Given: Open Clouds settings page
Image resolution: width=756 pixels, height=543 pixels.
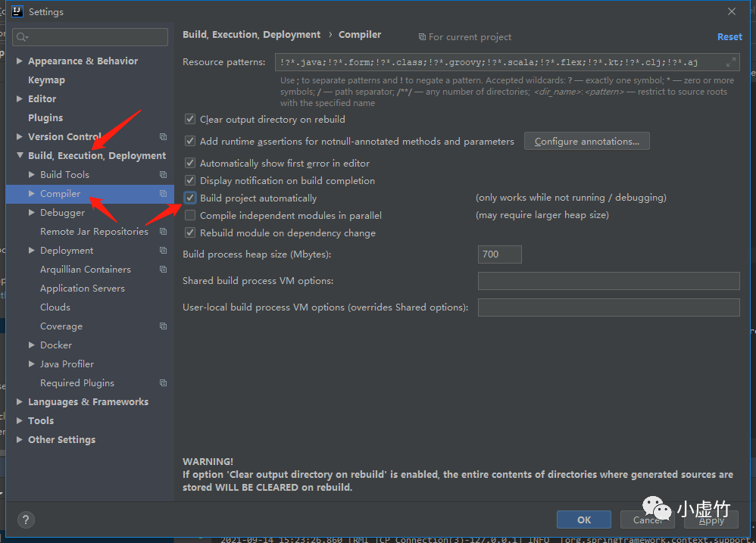Looking at the screenshot, I should tap(55, 307).
